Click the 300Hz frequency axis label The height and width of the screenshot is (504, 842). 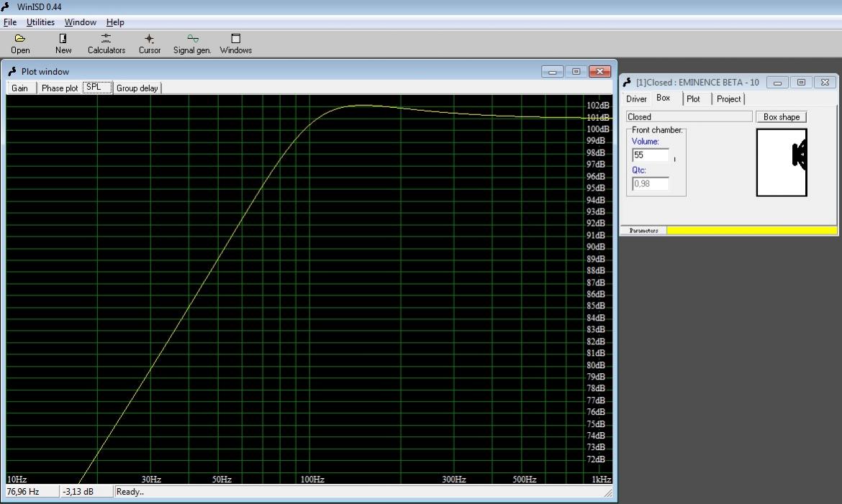(x=454, y=480)
